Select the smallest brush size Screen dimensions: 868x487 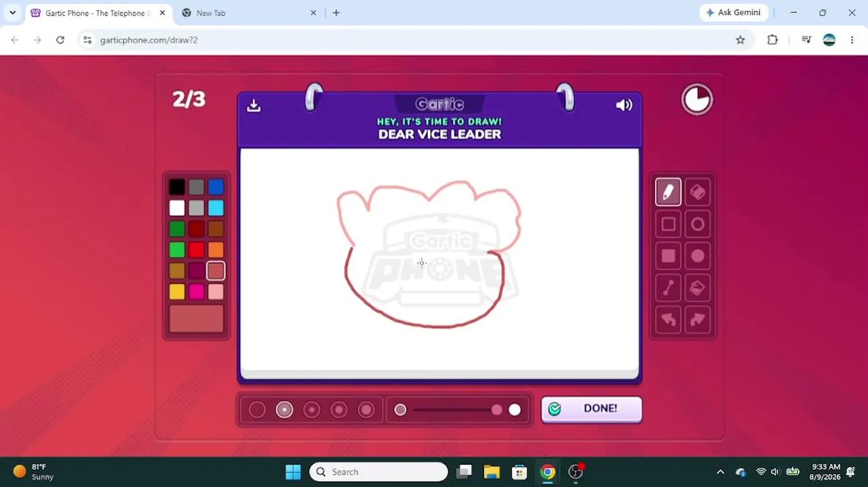tap(257, 409)
